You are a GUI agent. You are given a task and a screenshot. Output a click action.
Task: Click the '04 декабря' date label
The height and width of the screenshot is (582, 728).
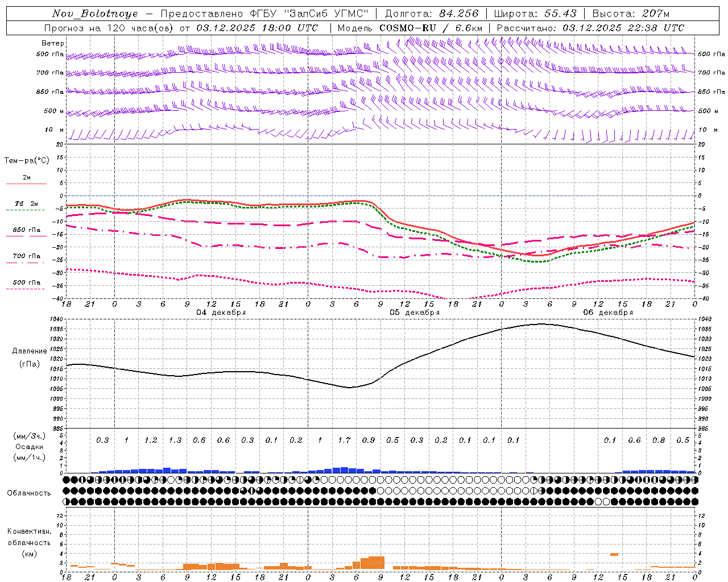coord(221,312)
